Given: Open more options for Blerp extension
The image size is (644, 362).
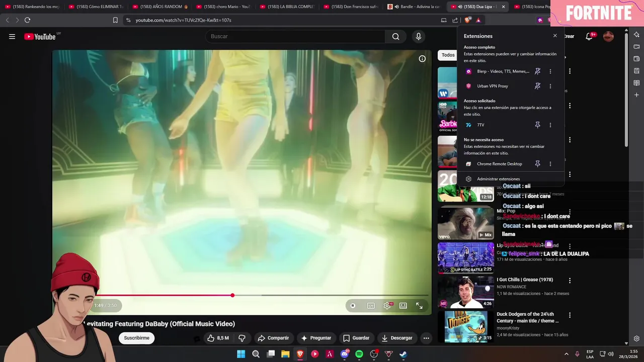Looking at the screenshot, I should [550, 71].
